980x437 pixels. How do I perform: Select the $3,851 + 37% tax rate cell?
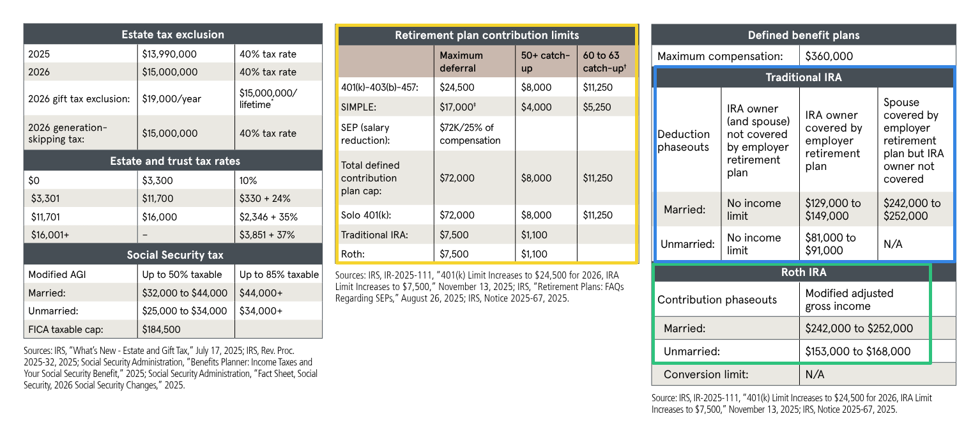pos(267,234)
